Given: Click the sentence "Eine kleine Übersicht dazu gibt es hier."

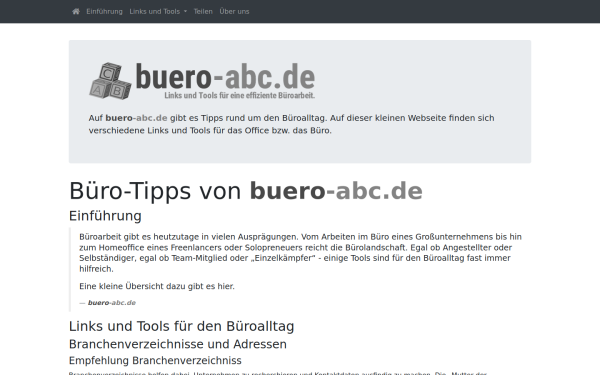Looking at the screenshot, I should tap(157, 286).
